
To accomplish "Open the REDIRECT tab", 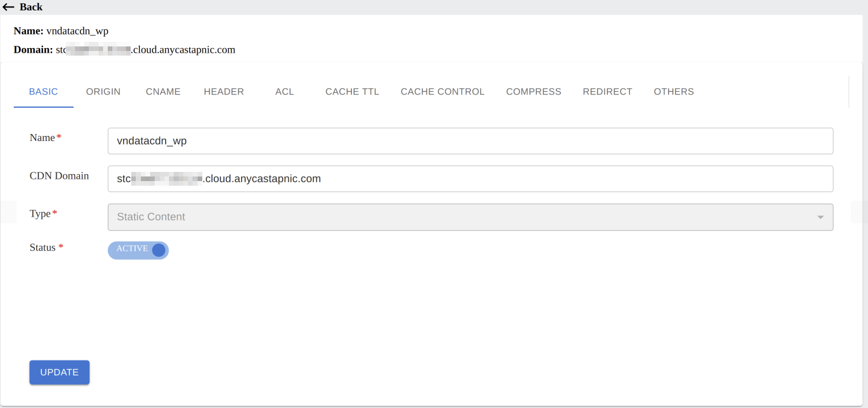I will (x=607, y=92).
